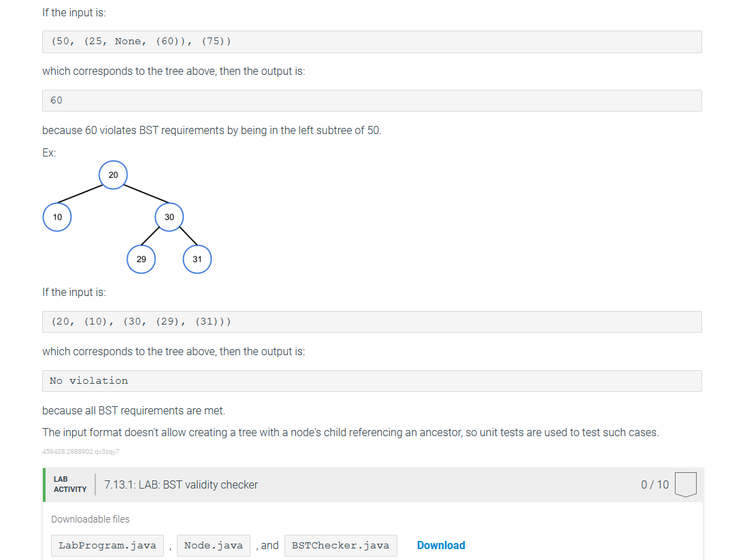Click the small ID text 459428.2988902.qx3zqy7
Viewport: 745px width, 560px height.
pyautogui.click(x=81, y=452)
